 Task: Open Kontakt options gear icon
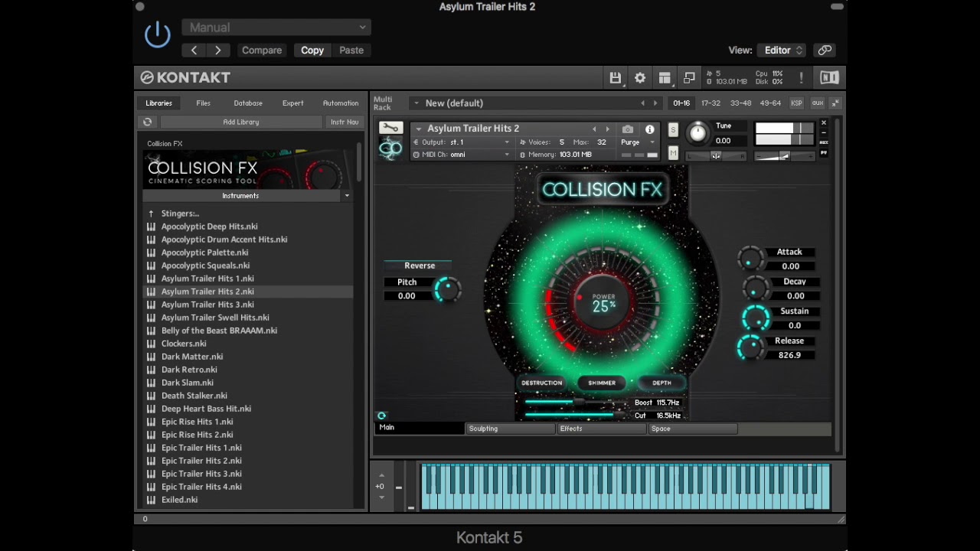pyautogui.click(x=640, y=78)
